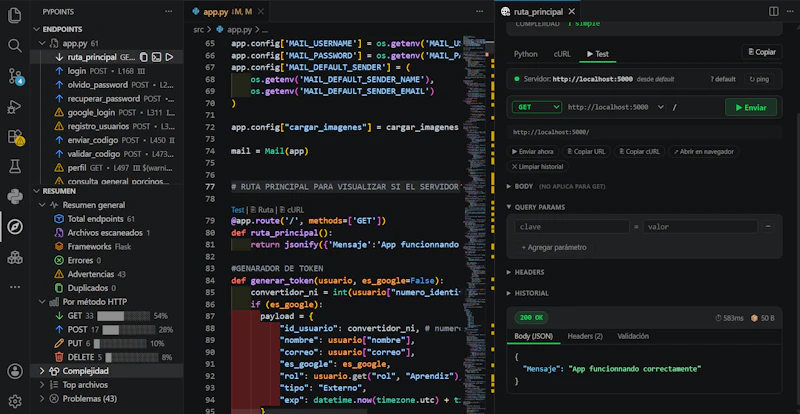Switch to the cURL tab
Viewport: 800px width, 414px height.
click(562, 54)
